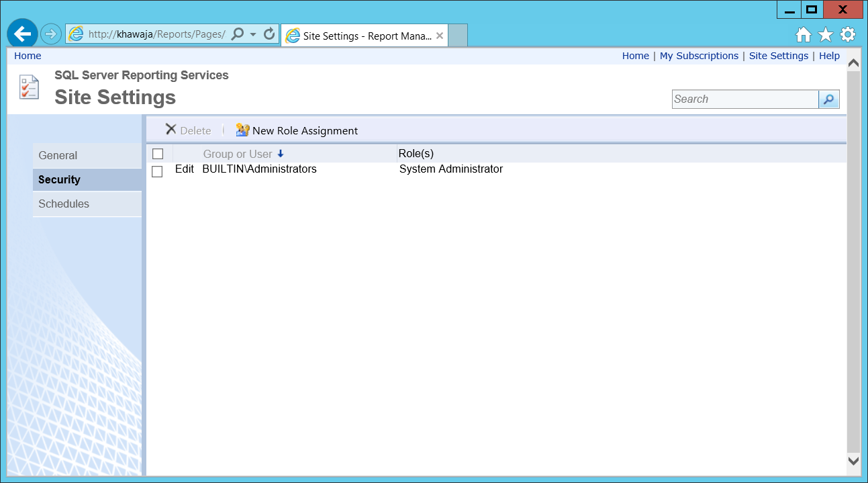Viewport: 868px width, 483px height.
Task: Click the System Administrator role text
Action: [x=451, y=169]
